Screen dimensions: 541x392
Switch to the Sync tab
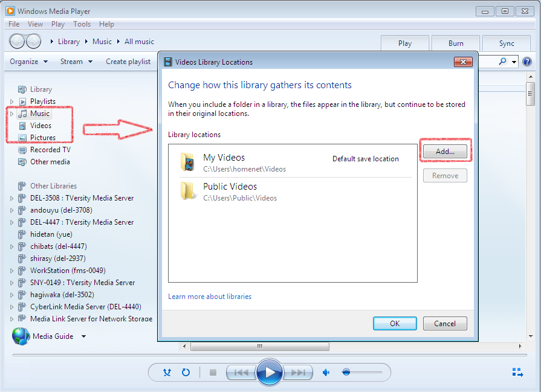(507, 43)
